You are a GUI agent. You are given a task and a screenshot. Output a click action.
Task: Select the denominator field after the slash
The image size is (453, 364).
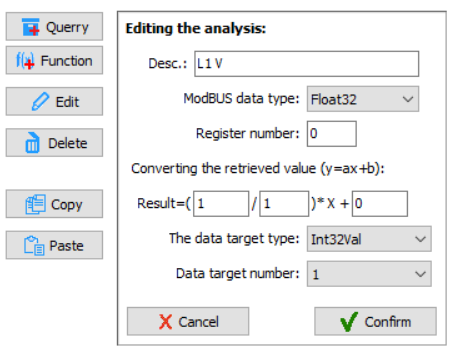(x=284, y=204)
